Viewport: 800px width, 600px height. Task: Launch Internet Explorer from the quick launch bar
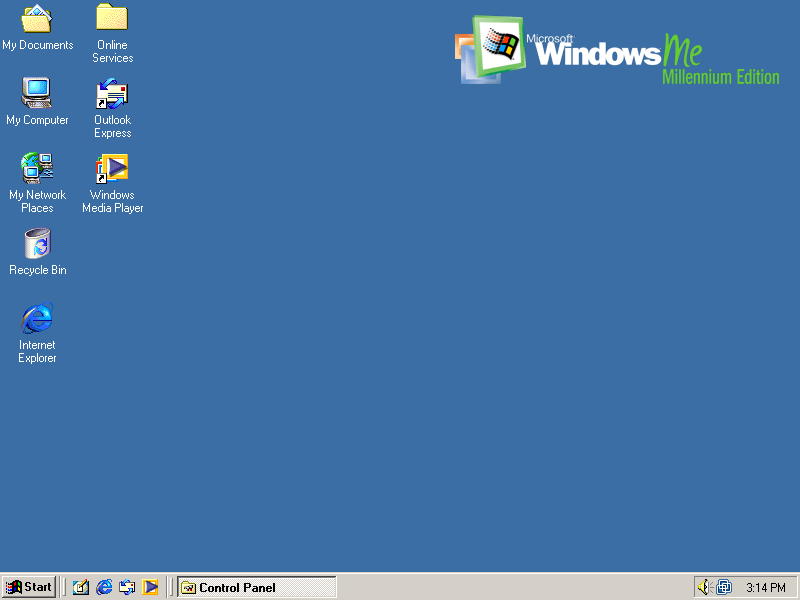(x=104, y=587)
